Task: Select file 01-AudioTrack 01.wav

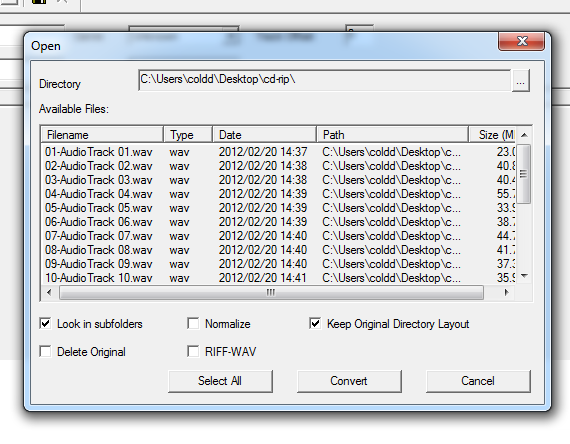Action: [99, 152]
